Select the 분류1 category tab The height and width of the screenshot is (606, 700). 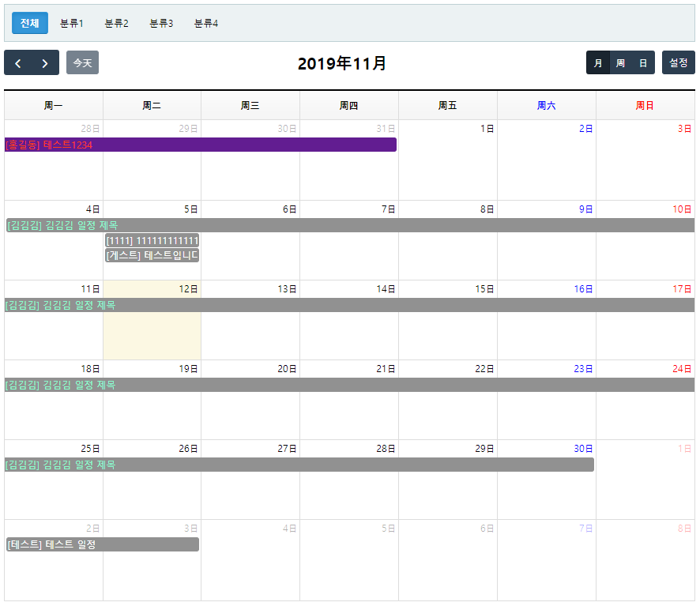point(72,24)
